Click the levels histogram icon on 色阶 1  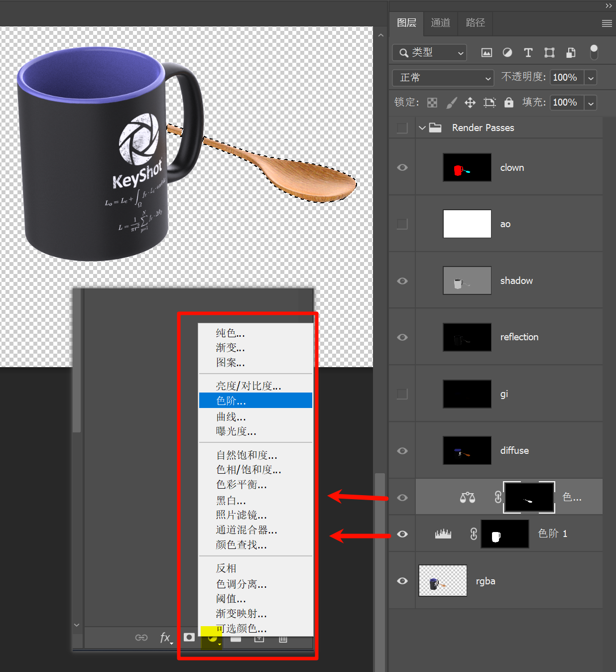pyautogui.click(x=443, y=534)
